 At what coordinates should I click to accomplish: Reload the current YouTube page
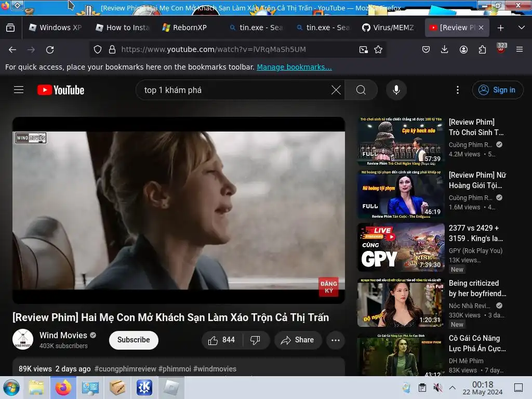[x=50, y=49]
